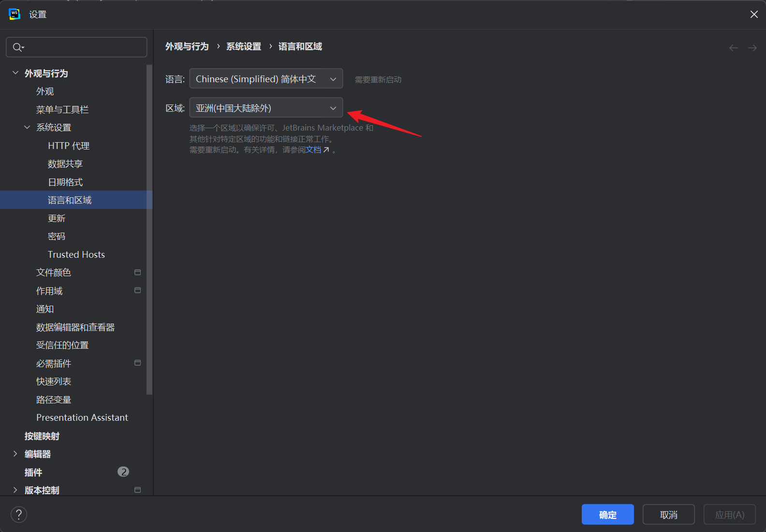Click the project-level icon beside 作用域
This screenshot has height=532, width=766.
coord(137,290)
